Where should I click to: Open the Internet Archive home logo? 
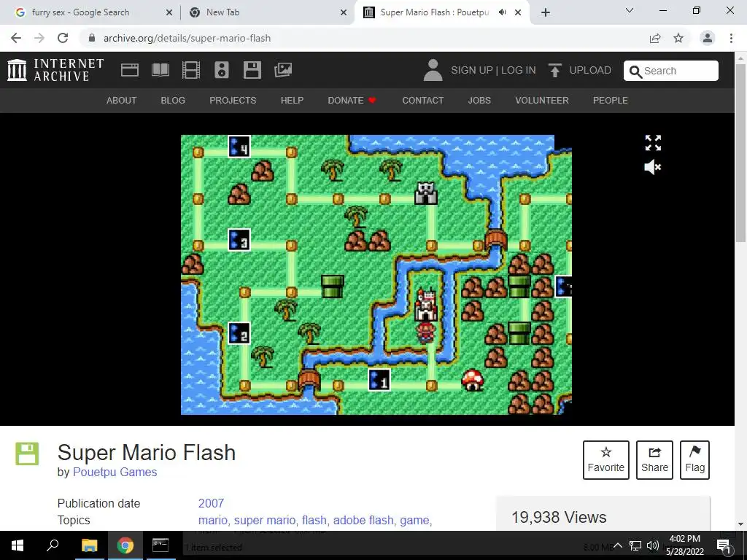coord(55,70)
